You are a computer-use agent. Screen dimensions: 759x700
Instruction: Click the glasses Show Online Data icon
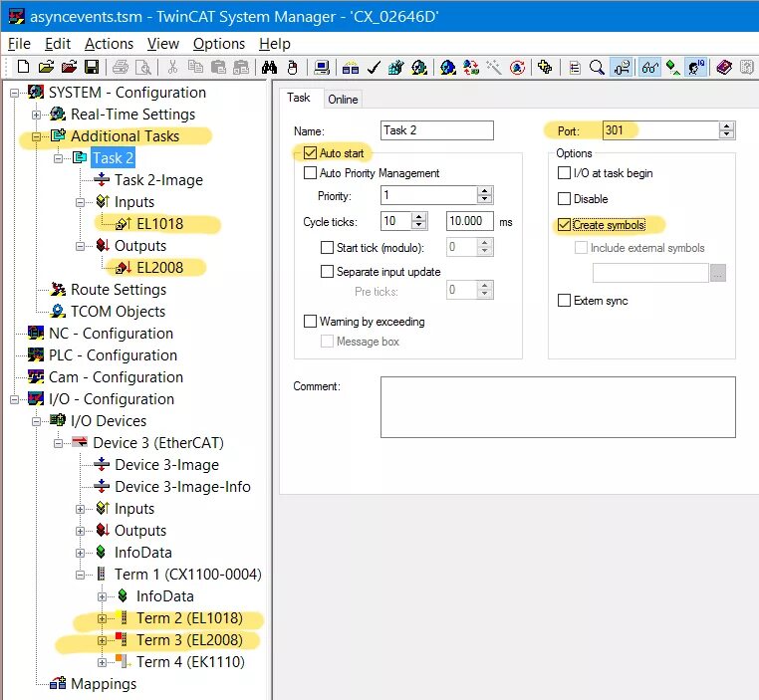click(650, 68)
